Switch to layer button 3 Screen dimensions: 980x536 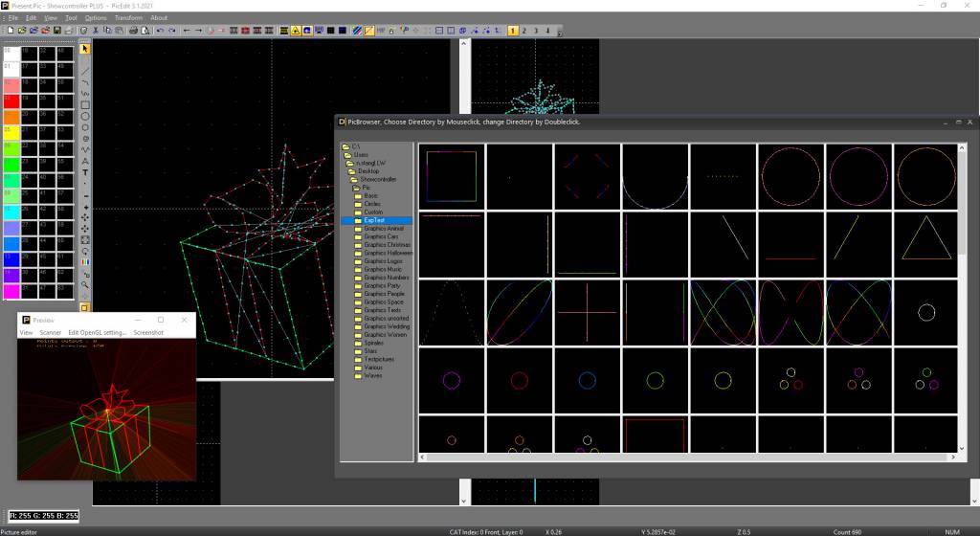click(536, 31)
